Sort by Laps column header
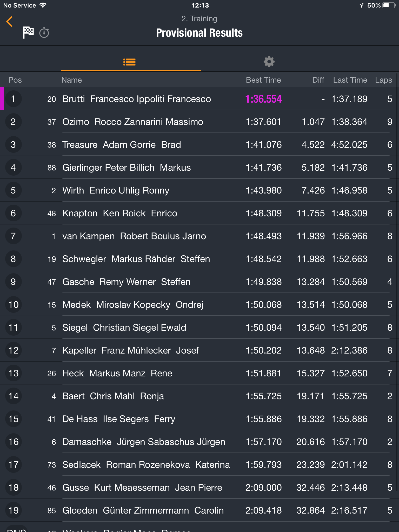The height and width of the screenshot is (532, 399). (383, 80)
